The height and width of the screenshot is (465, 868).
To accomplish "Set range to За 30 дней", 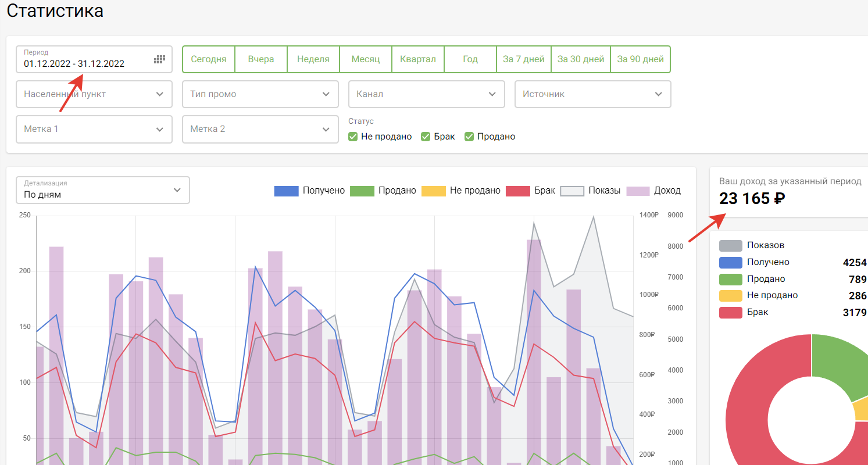I will (x=581, y=59).
